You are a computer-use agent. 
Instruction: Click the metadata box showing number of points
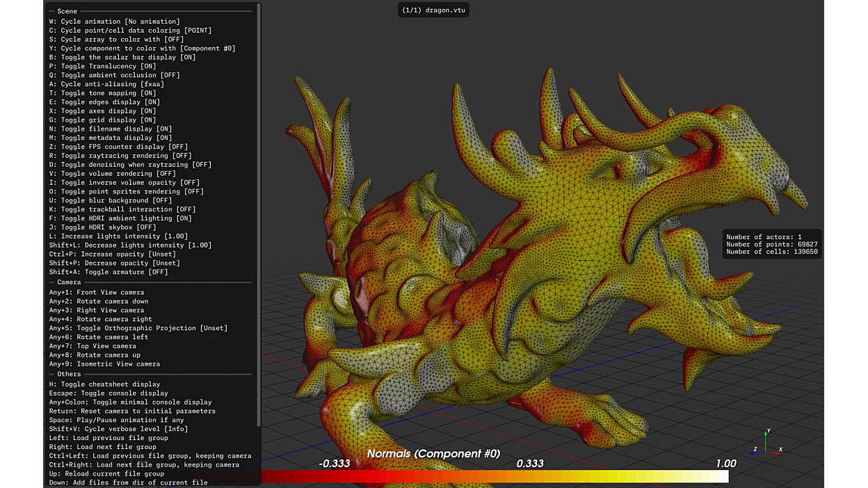tap(771, 244)
